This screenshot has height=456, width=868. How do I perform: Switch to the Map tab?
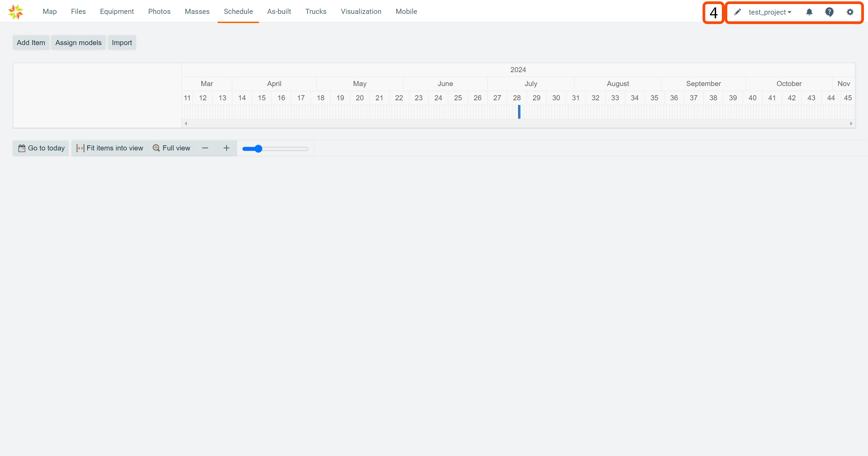click(50, 12)
